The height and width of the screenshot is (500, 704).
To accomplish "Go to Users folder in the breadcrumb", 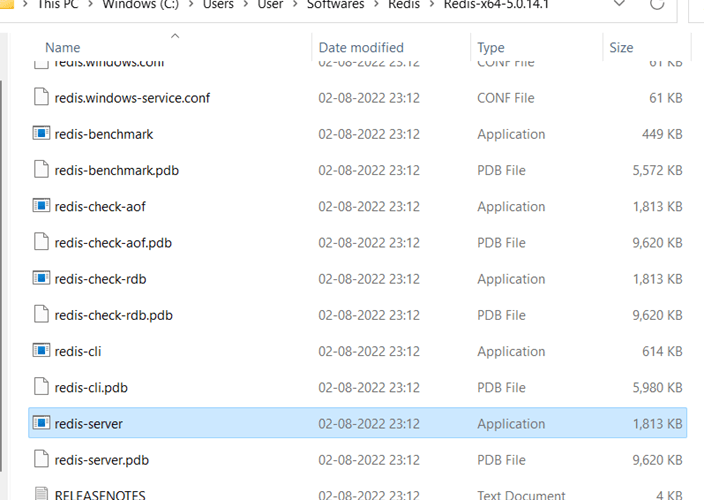I will [218, 4].
